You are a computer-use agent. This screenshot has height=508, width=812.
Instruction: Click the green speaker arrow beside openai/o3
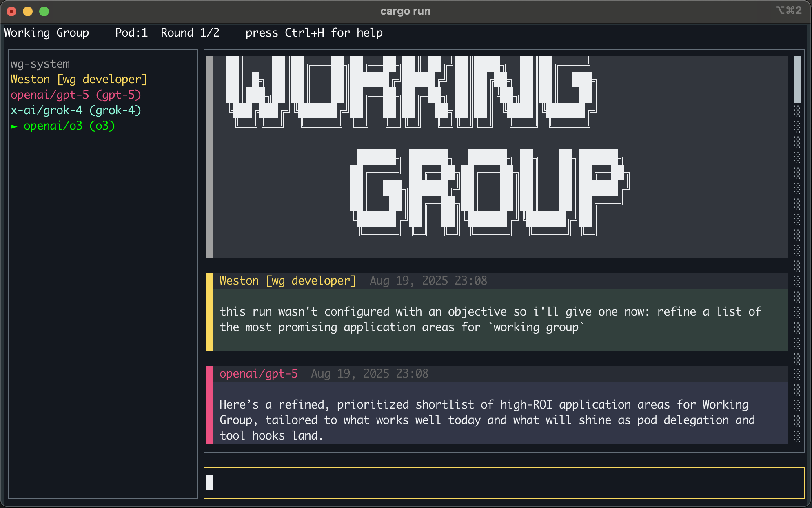click(14, 126)
